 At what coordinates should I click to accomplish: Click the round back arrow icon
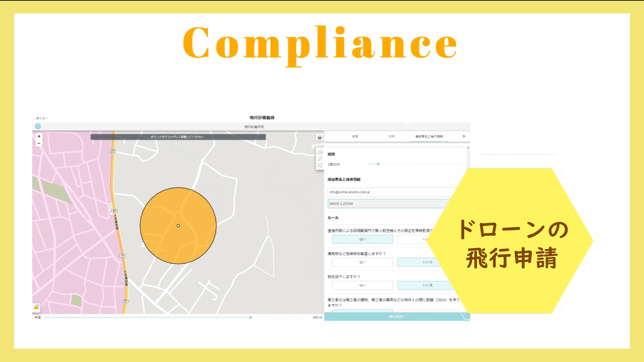[x=38, y=127]
